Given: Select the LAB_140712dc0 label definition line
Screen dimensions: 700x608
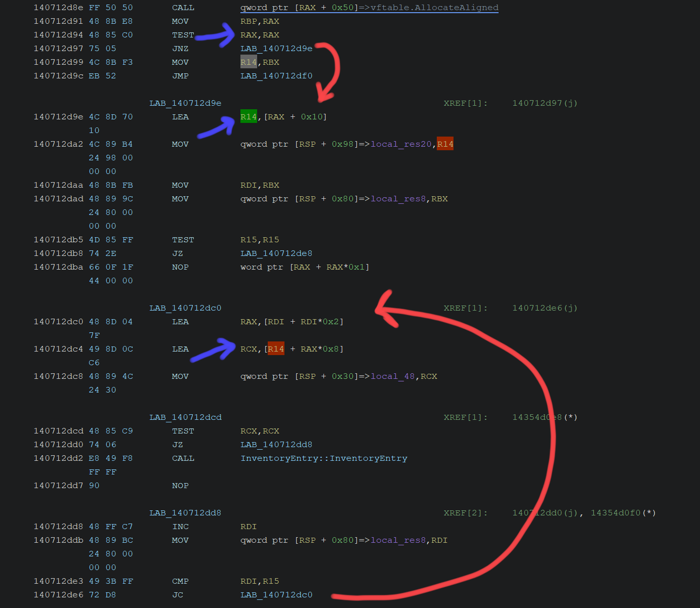Looking at the screenshot, I should pyautogui.click(x=185, y=308).
